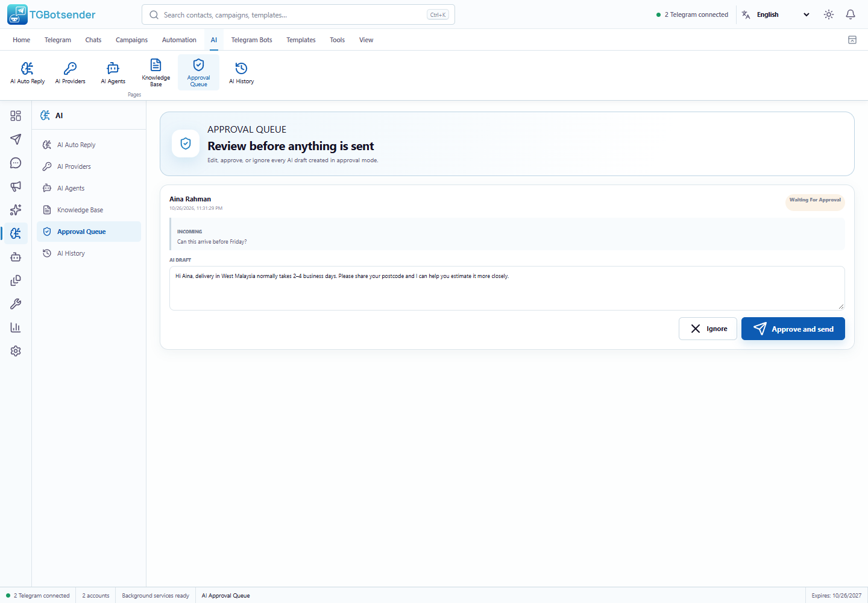Open the Campaigns menu tab
Screen dimensions: 868x603
pyautogui.click(x=131, y=40)
